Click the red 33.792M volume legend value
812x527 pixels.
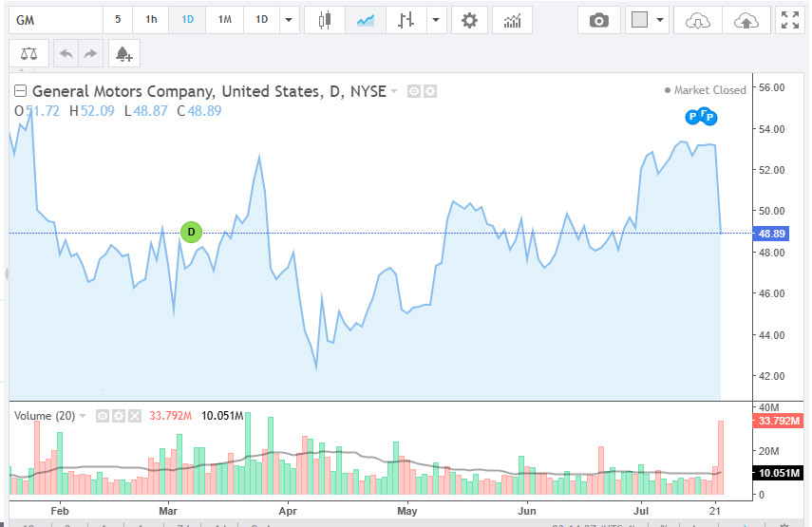pos(170,416)
